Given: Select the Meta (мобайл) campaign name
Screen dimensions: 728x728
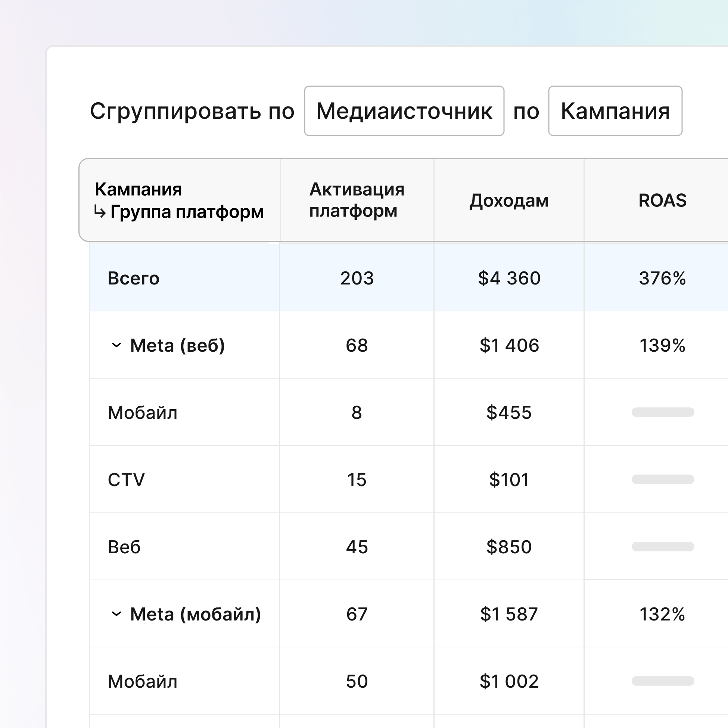Looking at the screenshot, I should pyautogui.click(x=195, y=614).
